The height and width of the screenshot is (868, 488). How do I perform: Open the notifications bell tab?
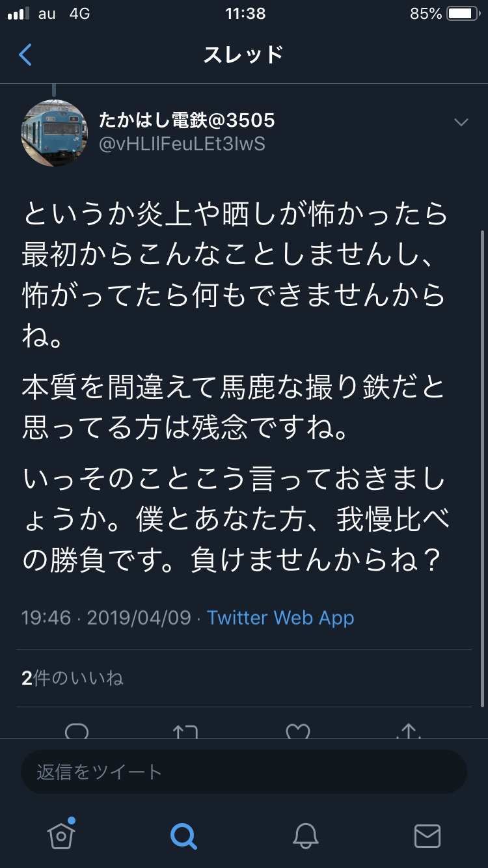tap(305, 835)
